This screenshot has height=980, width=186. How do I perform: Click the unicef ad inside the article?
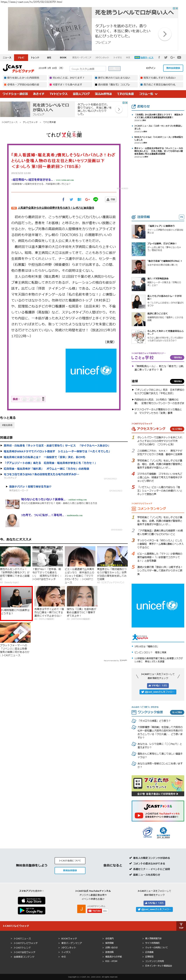(x=91, y=371)
